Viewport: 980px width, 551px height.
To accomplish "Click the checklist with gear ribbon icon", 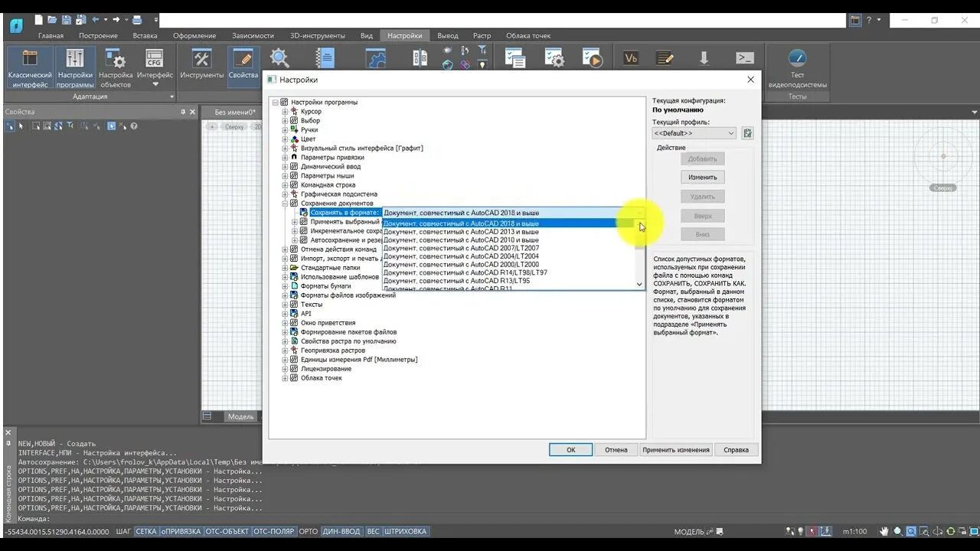I will click(x=554, y=59).
